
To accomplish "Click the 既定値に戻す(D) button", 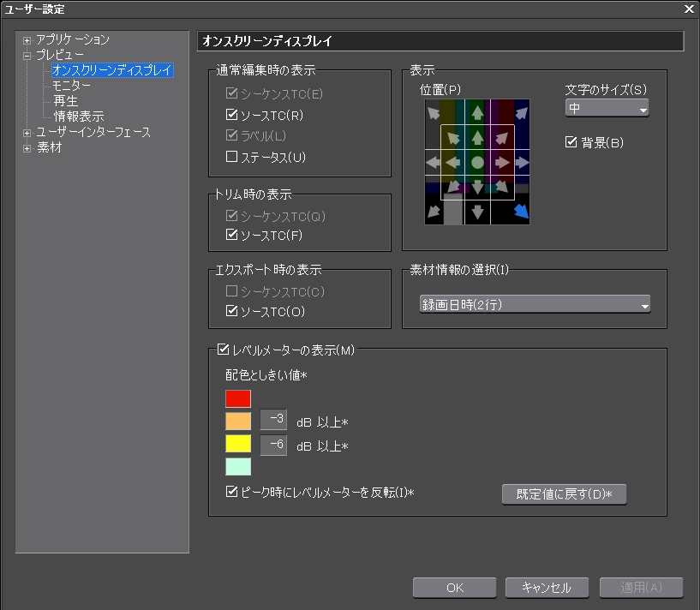I will coord(564,494).
